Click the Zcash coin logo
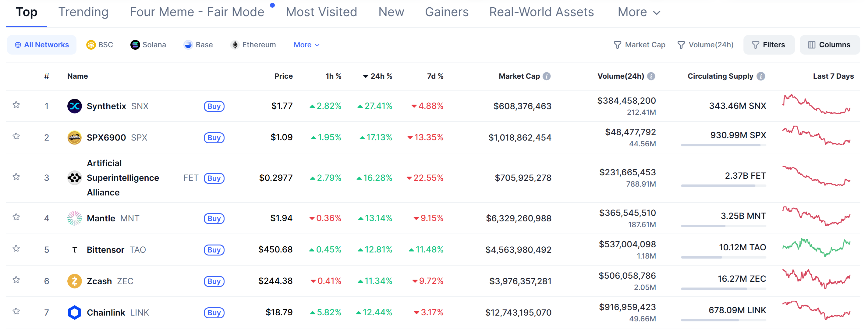The height and width of the screenshot is (329, 868). point(74,281)
